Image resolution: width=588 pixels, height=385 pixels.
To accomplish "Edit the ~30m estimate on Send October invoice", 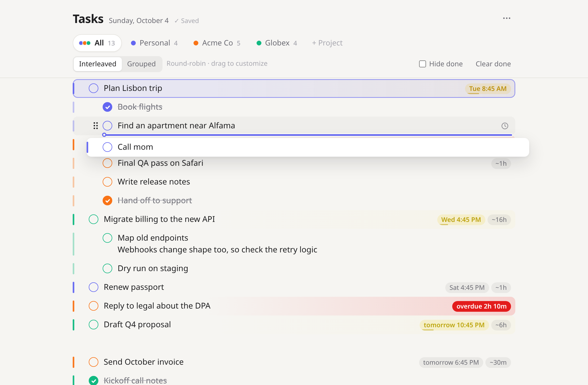I will (498, 363).
